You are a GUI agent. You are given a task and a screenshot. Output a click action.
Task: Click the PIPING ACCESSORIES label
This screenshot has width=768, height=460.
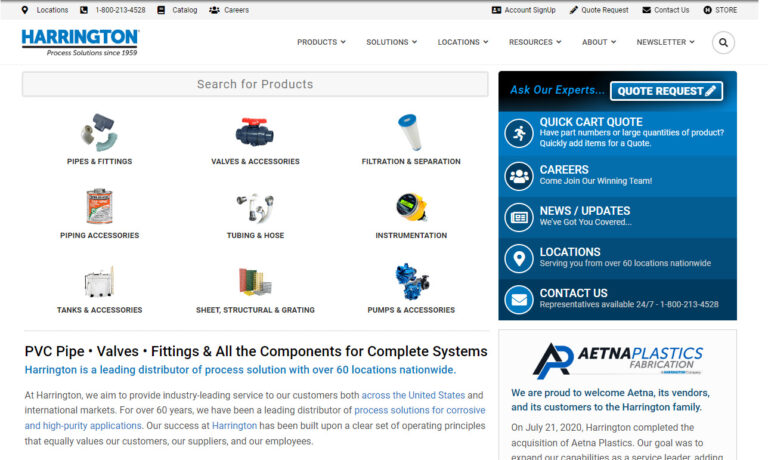pyautogui.click(x=99, y=236)
